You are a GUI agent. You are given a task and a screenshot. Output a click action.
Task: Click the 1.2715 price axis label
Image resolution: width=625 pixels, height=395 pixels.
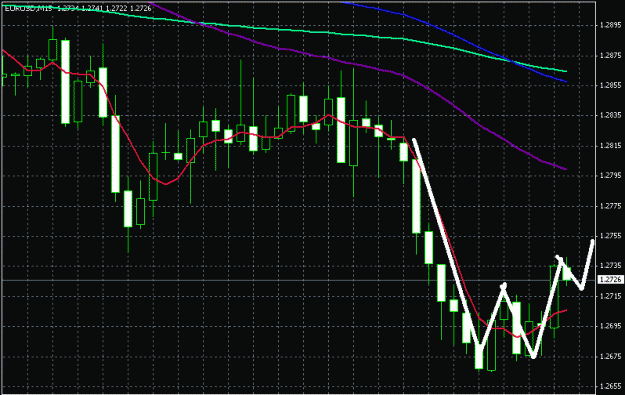610,296
